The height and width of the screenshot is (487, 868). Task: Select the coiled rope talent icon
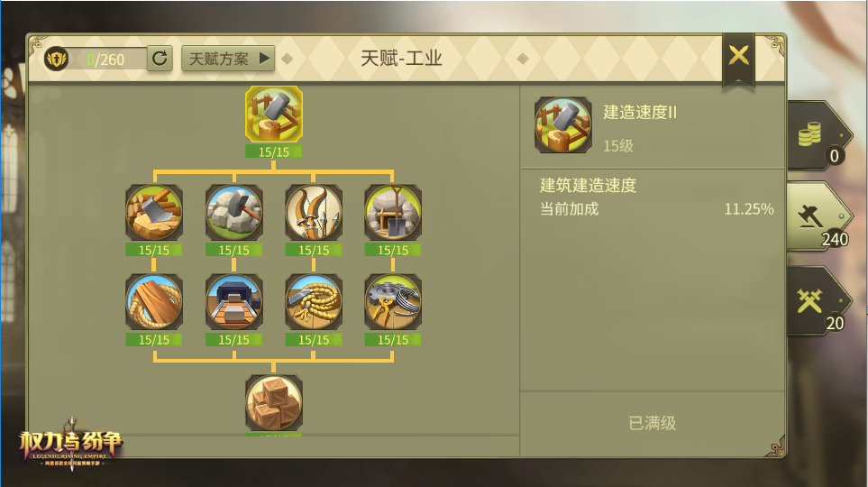314,302
